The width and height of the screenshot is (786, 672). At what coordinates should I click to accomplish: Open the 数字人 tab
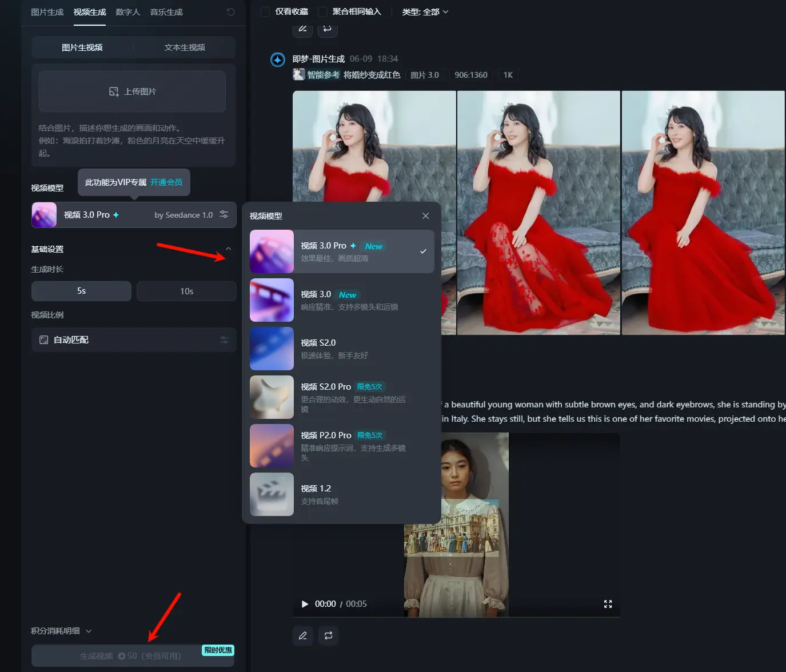(127, 11)
